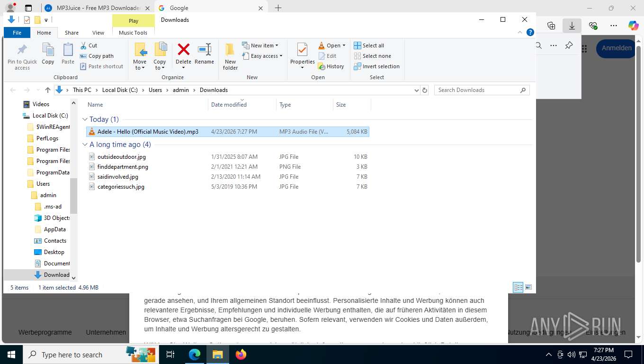Click the Users breadcrumb in address bar

(155, 90)
